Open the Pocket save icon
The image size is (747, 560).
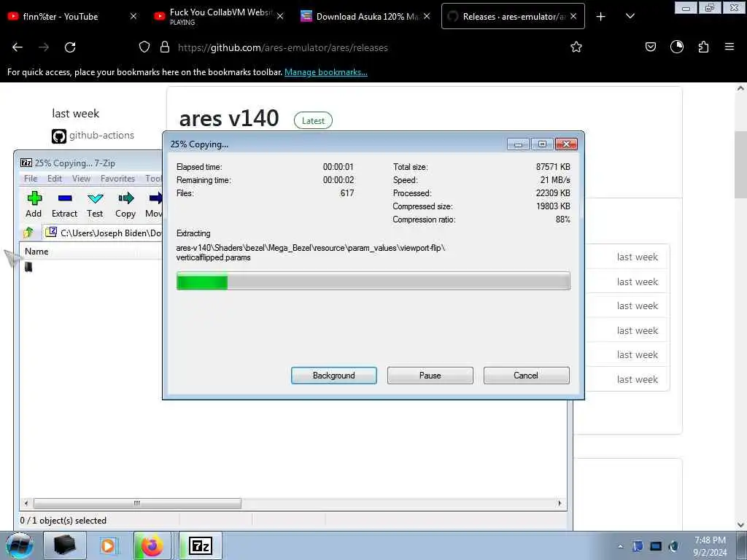(x=650, y=47)
